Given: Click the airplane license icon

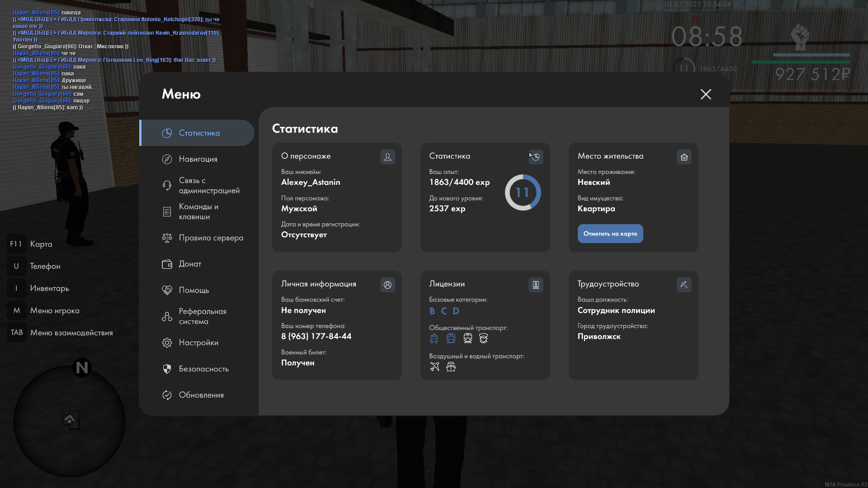Looking at the screenshot, I should point(434,367).
